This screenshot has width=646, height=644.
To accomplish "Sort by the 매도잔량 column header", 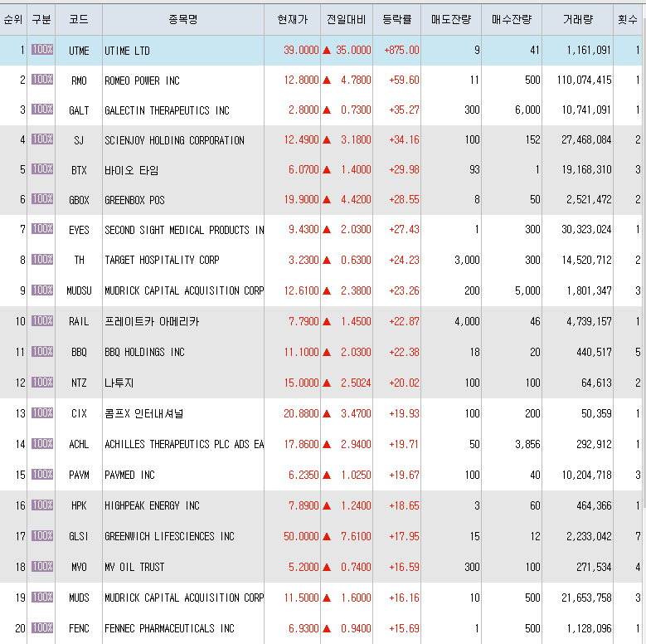I will (x=451, y=19).
